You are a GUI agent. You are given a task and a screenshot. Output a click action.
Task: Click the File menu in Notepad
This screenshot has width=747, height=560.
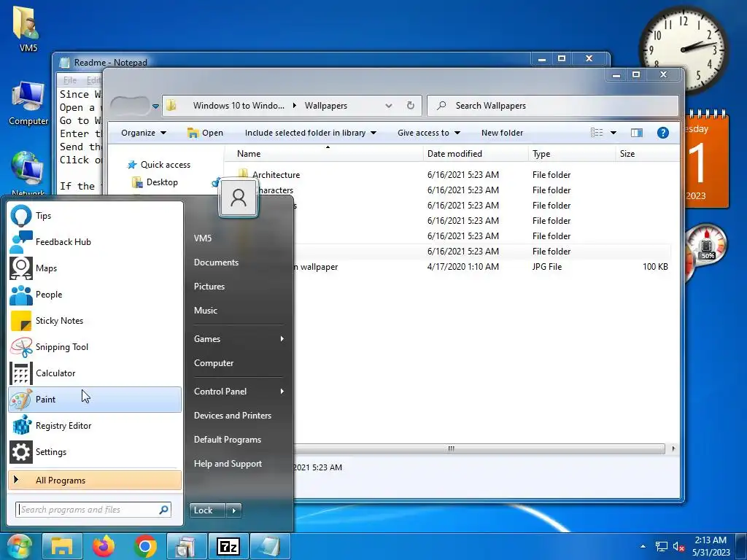[70, 80]
